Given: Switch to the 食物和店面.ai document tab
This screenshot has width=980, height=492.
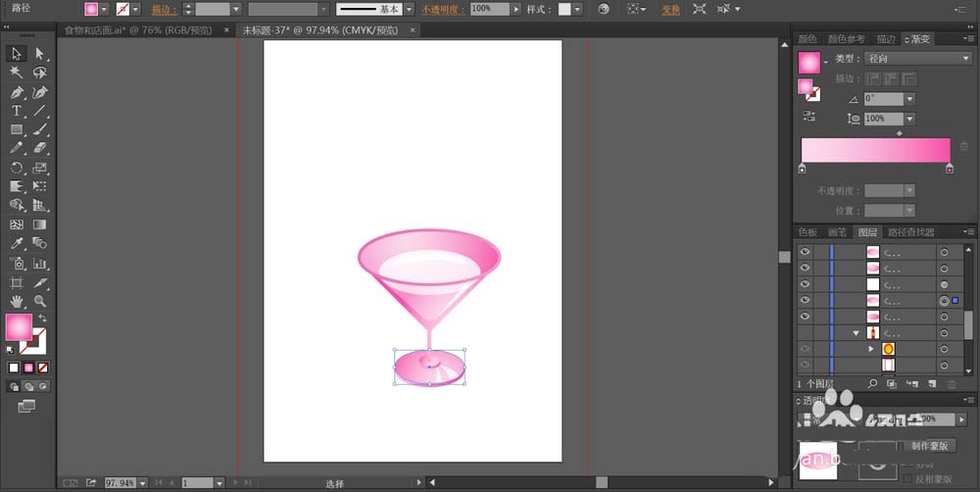Looking at the screenshot, I should [x=138, y=30].
